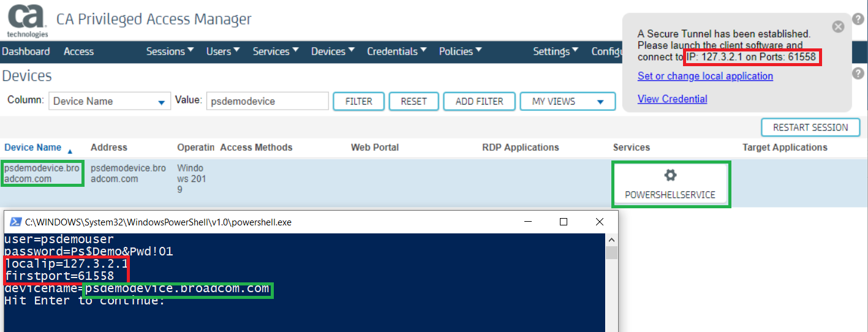Image resolution: width=868 pixels, height=332 pixels.
Task: Click Set or change local application link
Action: point(705,76)
